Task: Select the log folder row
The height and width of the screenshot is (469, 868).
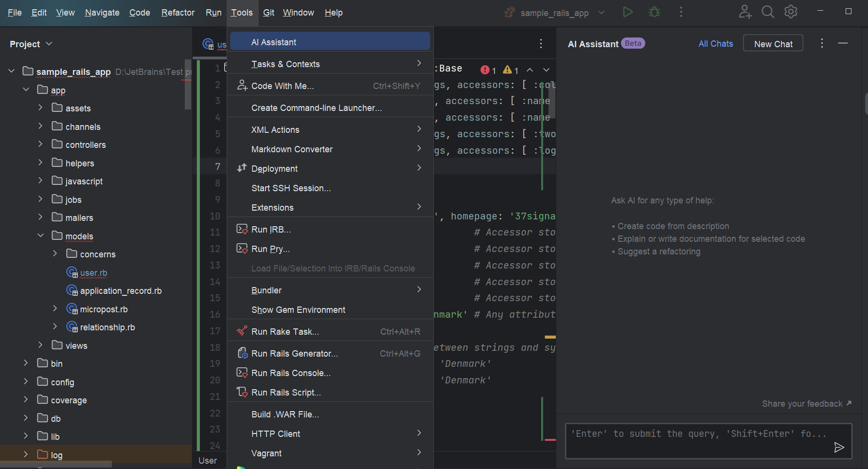Action: click(96, 454)
